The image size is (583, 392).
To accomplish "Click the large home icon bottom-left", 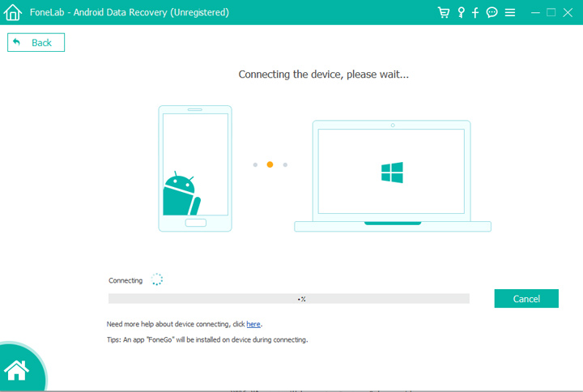I will tap(18, 370).
